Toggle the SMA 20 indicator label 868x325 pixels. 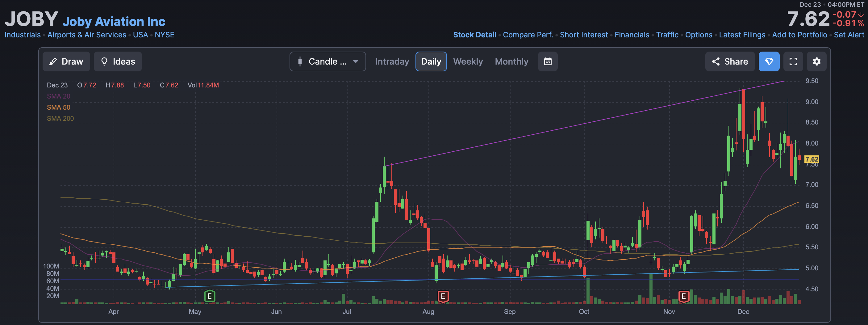(58, 96)
